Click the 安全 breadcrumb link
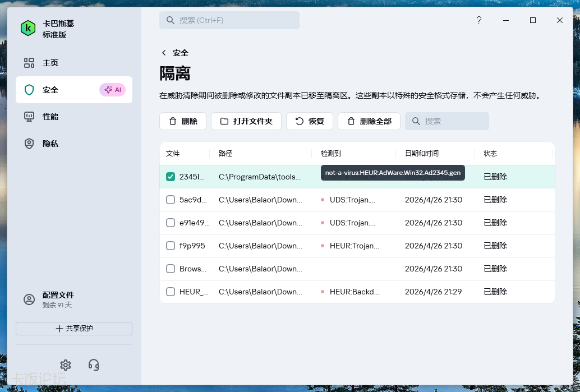 pos(181,53)
